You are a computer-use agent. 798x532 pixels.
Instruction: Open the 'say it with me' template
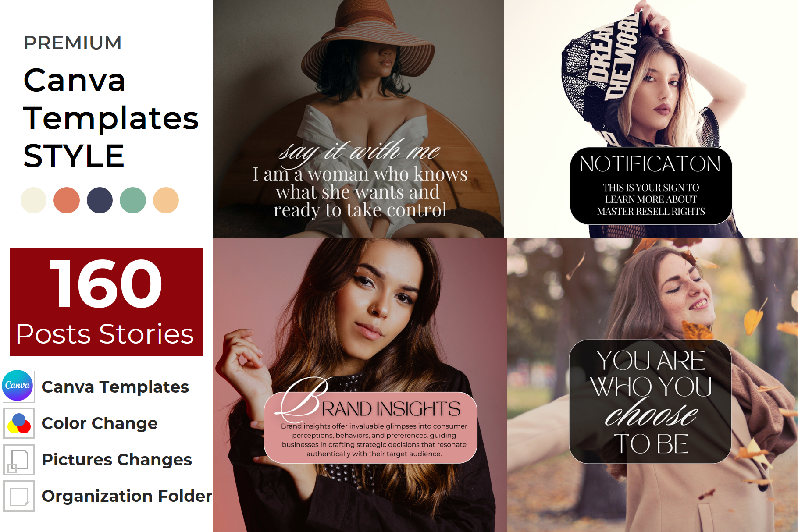pos(359,119)
